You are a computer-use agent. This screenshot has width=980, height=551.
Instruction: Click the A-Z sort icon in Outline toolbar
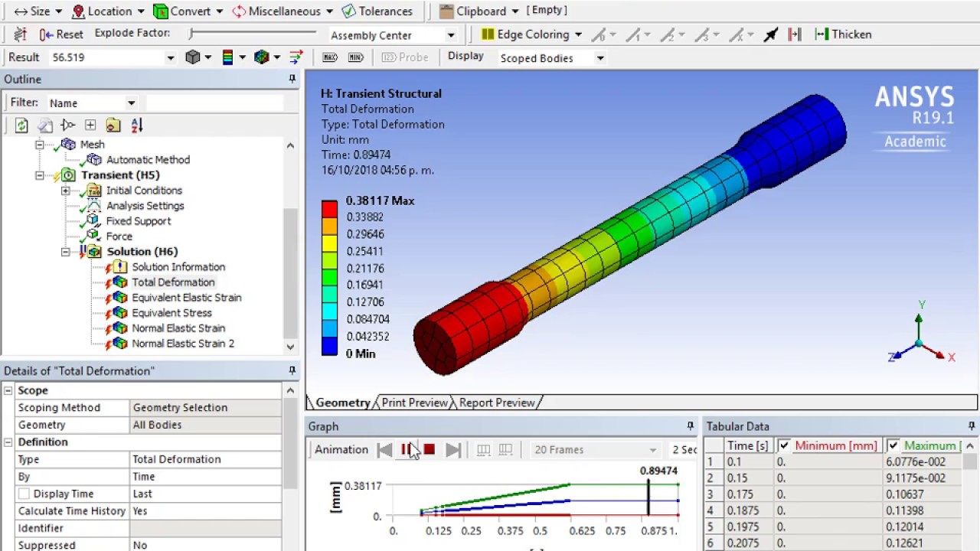pos(136,126)
